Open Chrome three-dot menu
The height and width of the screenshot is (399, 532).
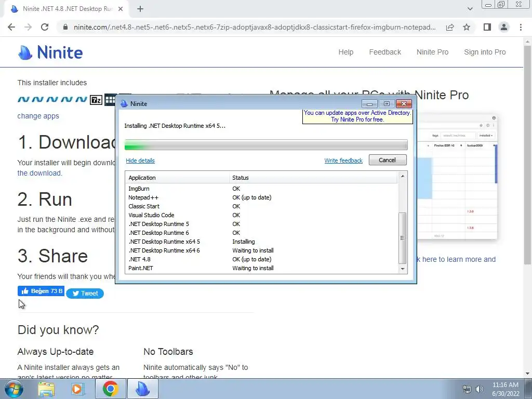tap(521, 27)
